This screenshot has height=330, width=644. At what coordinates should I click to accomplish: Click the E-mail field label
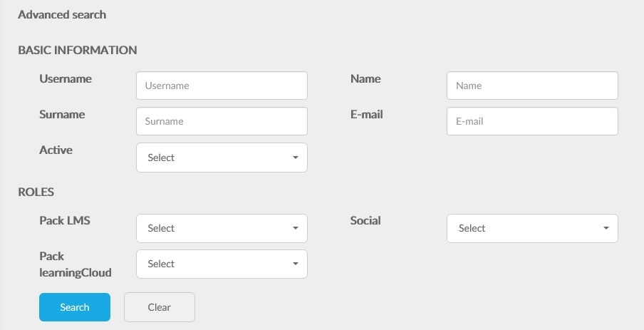366,114
